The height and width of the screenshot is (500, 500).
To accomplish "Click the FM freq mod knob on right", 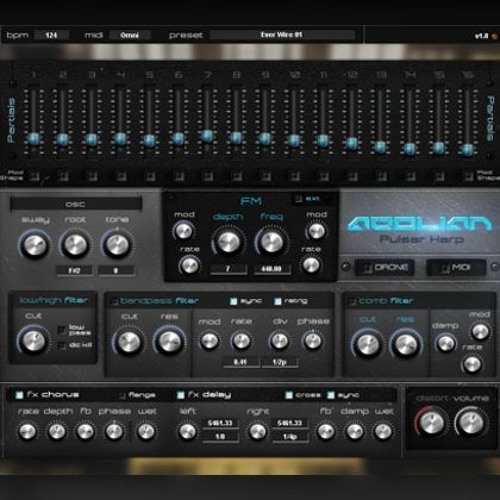I will click(316, 231).
